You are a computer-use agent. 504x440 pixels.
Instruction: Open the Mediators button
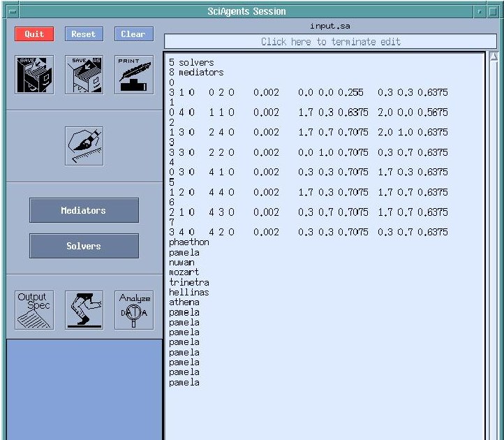(x=84, y=210)
